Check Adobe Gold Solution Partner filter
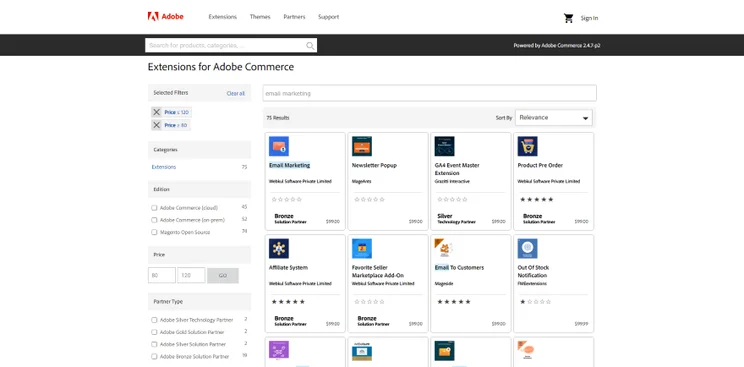The height and width of the screenshot is (367, 744). click(x=154, y=332)
